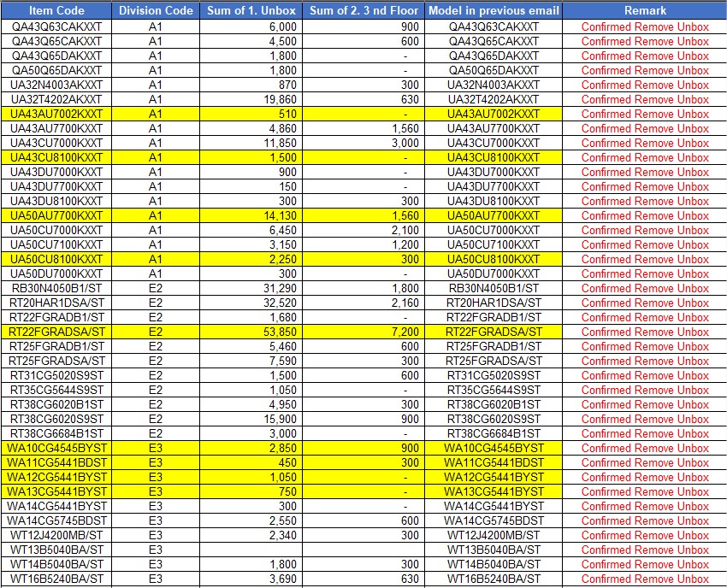This screenshot has width=727, height=588.
Task: Select Item Code cell UA50CU7100KXXT
Action: pos(56,244)
